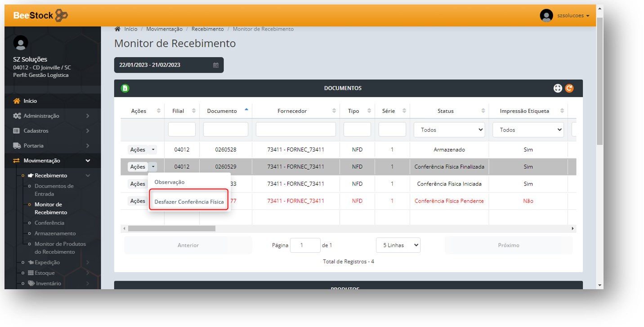Image resolution: width=644 pixels, height=327 pixels.
Task: Click the green Excel export icon
Action: click(x=125, y=89)
